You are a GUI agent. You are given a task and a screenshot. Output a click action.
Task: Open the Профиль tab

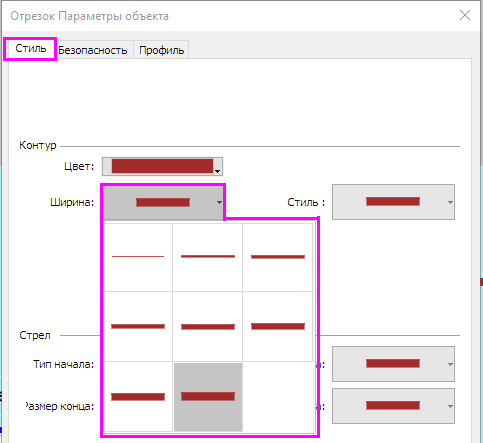point(162,50)
